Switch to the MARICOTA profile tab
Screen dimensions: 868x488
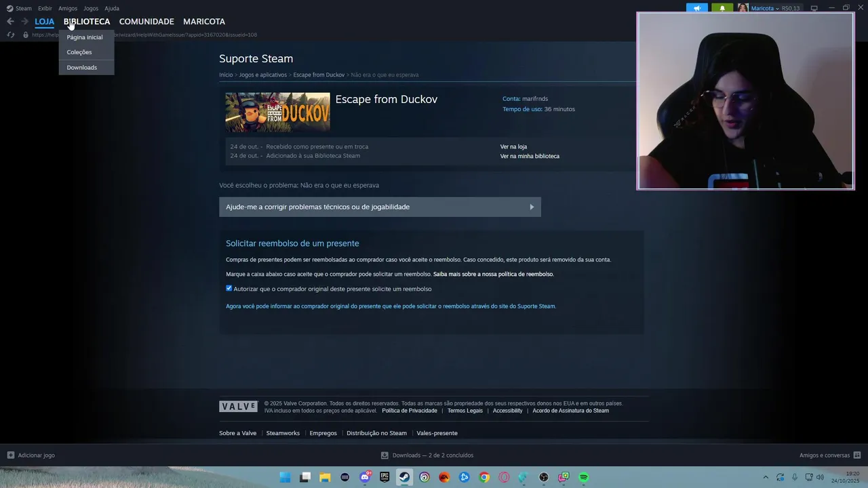click(204, 22)
